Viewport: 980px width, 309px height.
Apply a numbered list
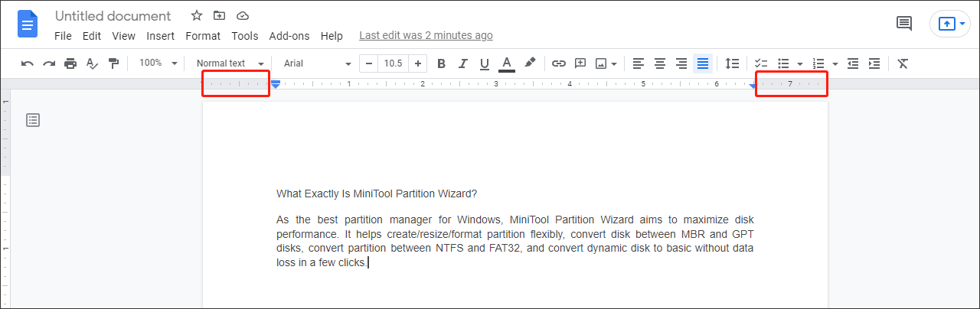coord(818,63)
